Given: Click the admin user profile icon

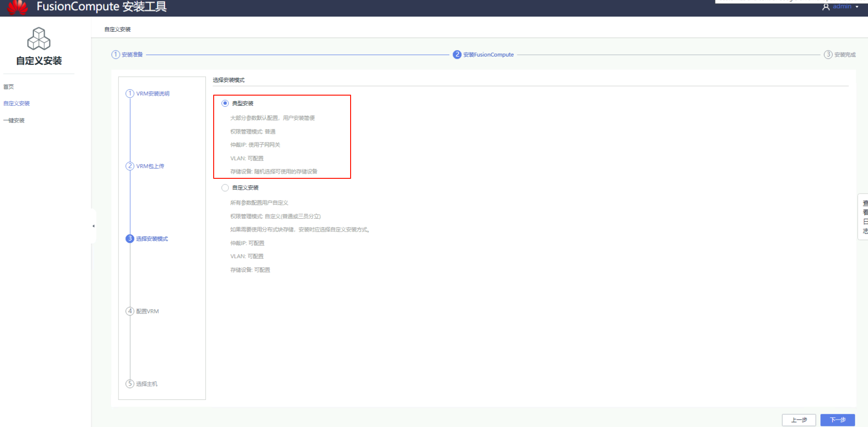Looking at the screenshot, I should click(x=826, y=7).
